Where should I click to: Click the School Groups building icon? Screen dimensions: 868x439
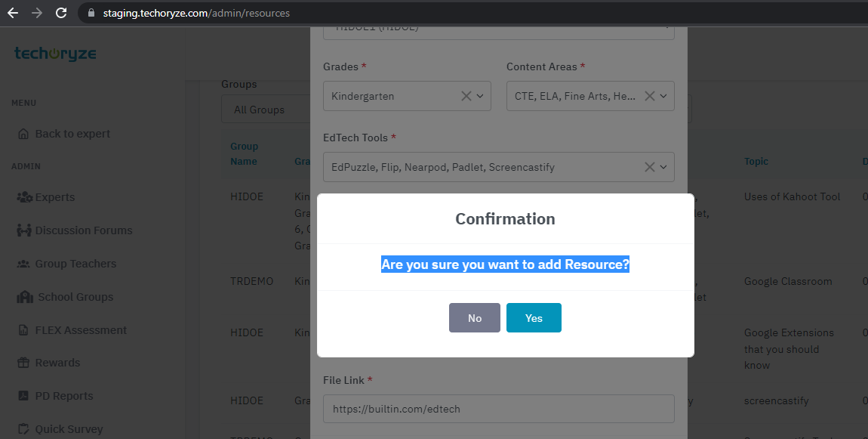click(x=25, y=297)
